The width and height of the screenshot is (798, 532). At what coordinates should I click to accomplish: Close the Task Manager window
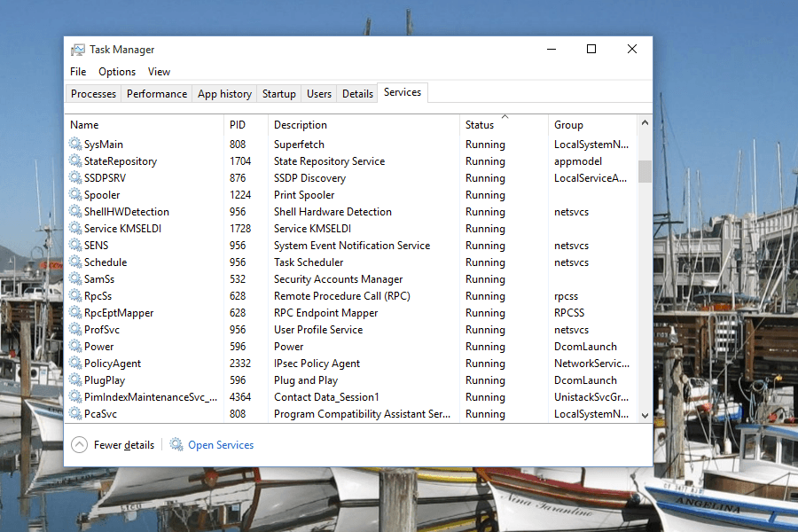point(632,50)
